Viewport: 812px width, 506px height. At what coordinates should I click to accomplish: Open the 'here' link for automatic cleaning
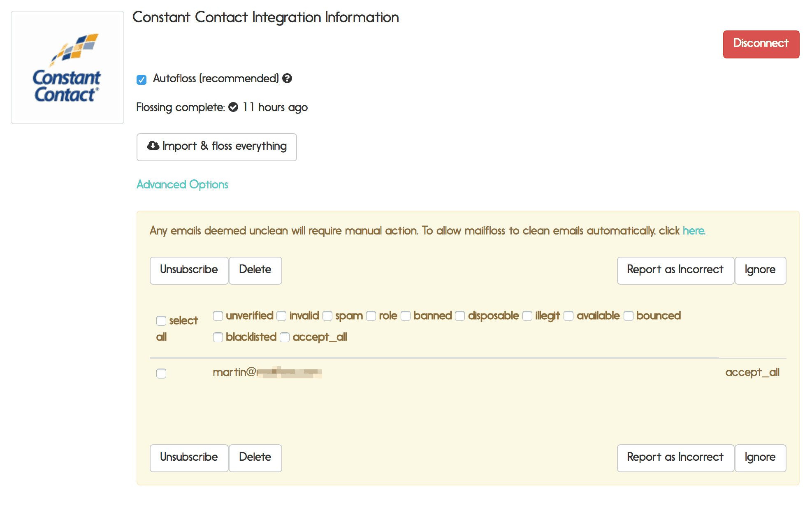(694, 230)
